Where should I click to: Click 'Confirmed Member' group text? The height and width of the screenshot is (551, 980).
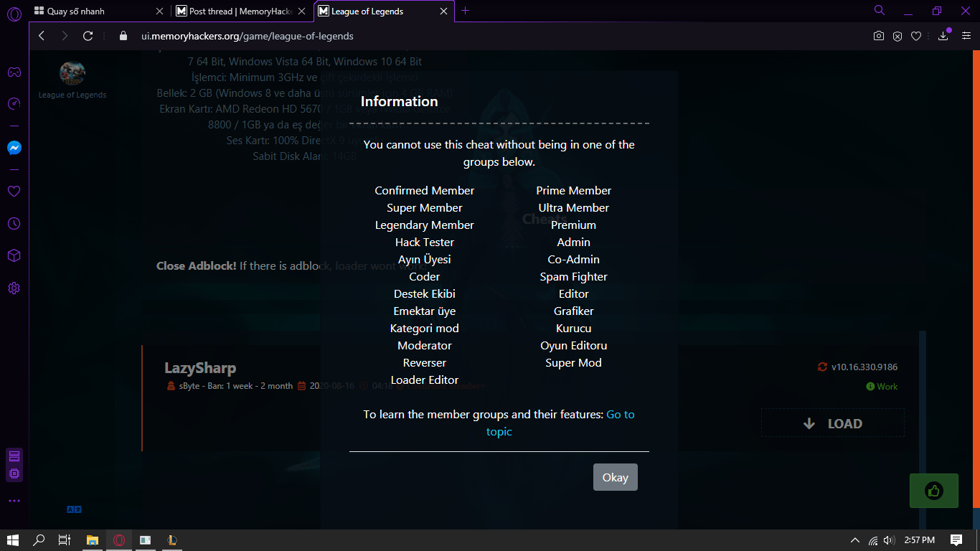point(425,191)
